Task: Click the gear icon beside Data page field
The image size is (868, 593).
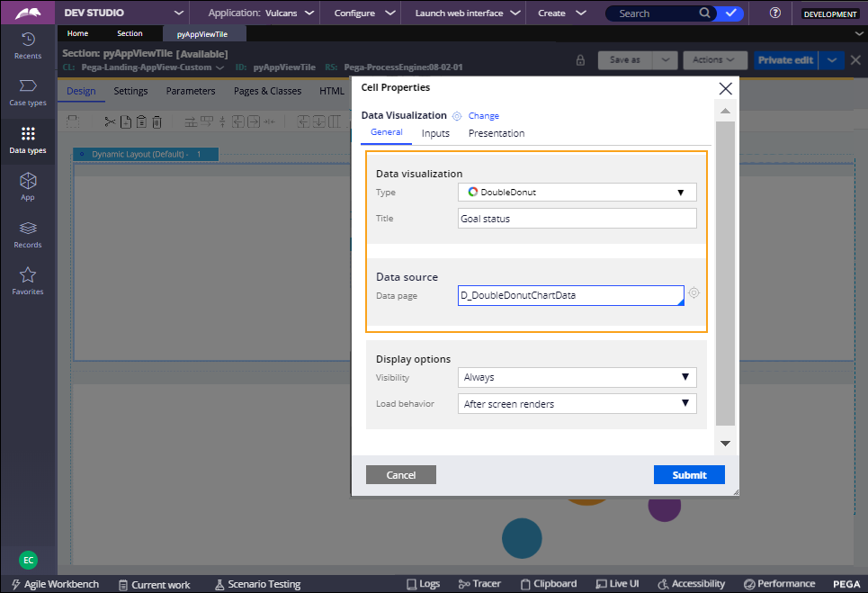Action: pos(694,293)
